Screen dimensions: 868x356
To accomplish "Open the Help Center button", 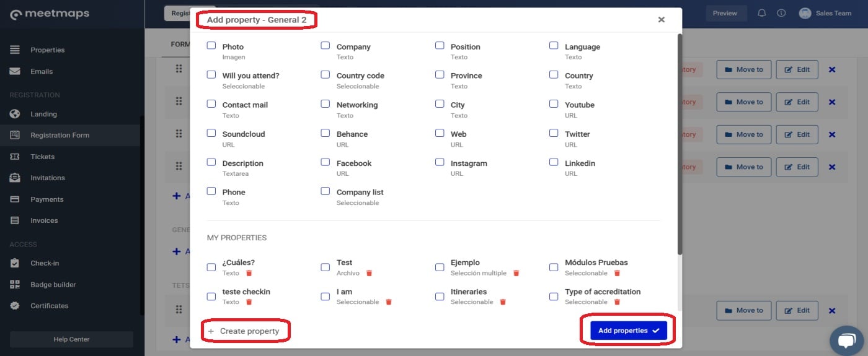I will [71, 339].
